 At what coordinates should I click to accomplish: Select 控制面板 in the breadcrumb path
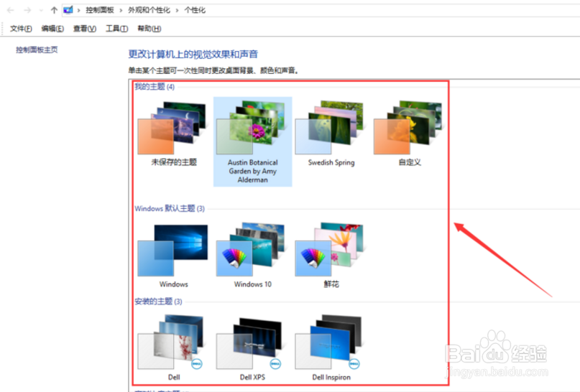tap(100, 10)
